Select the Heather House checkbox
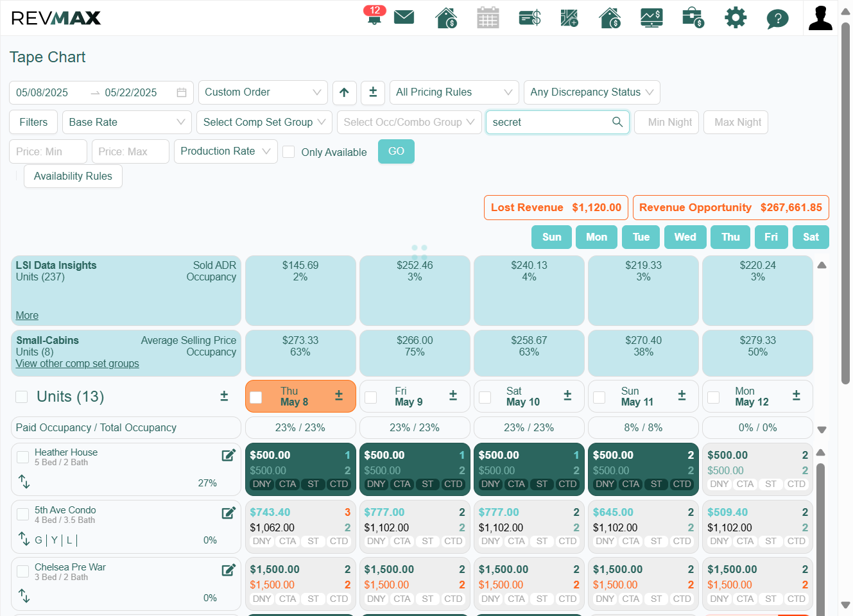 pyautogui.click(x=23, y=457)
